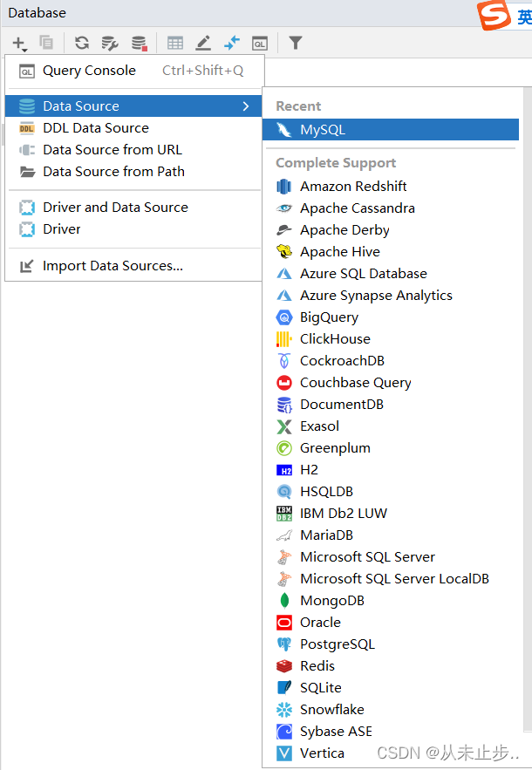Choose MongoDB data source
The image size is (532, 770).
point(391,601)
